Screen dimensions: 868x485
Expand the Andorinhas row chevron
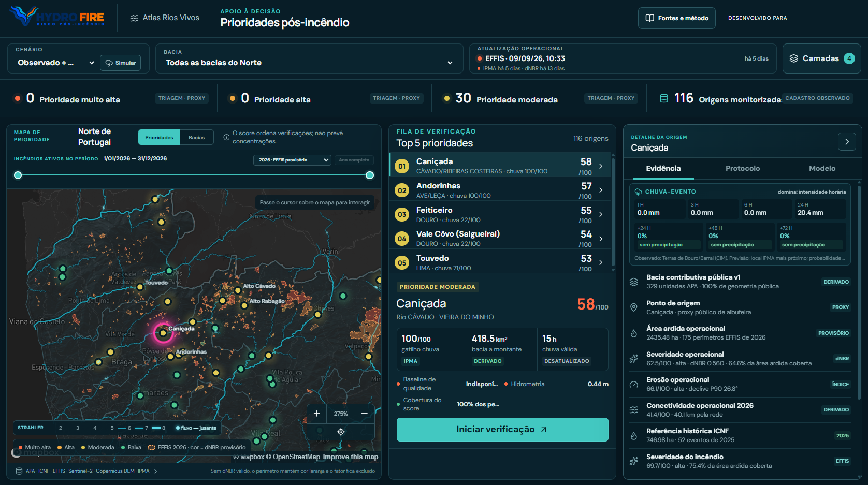(x=601, y=190)
